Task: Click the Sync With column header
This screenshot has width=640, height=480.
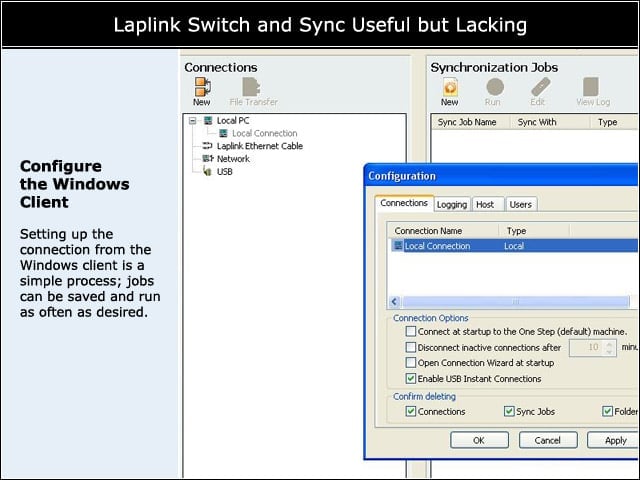Action: click(549, 122)
